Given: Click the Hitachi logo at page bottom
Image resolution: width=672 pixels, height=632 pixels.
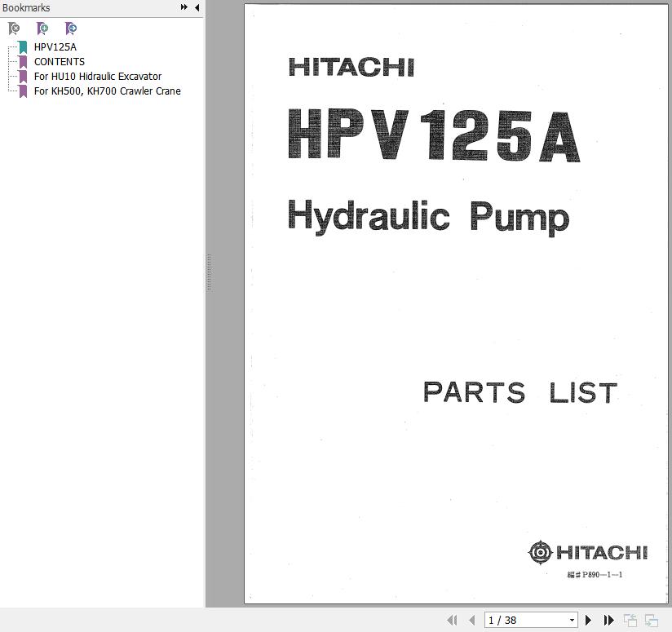Looking at the screenshot, I should tap(588, 552).
